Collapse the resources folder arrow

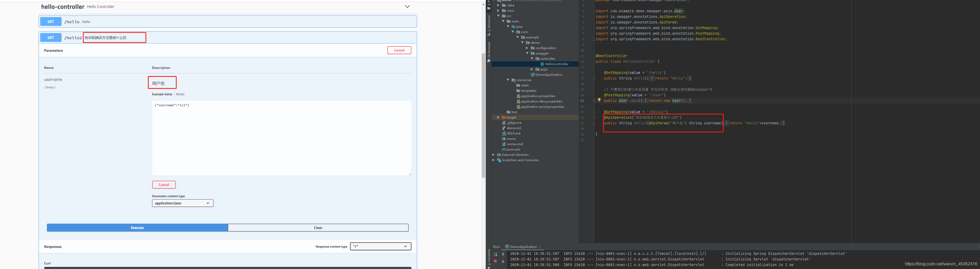(x=508, y=80)
